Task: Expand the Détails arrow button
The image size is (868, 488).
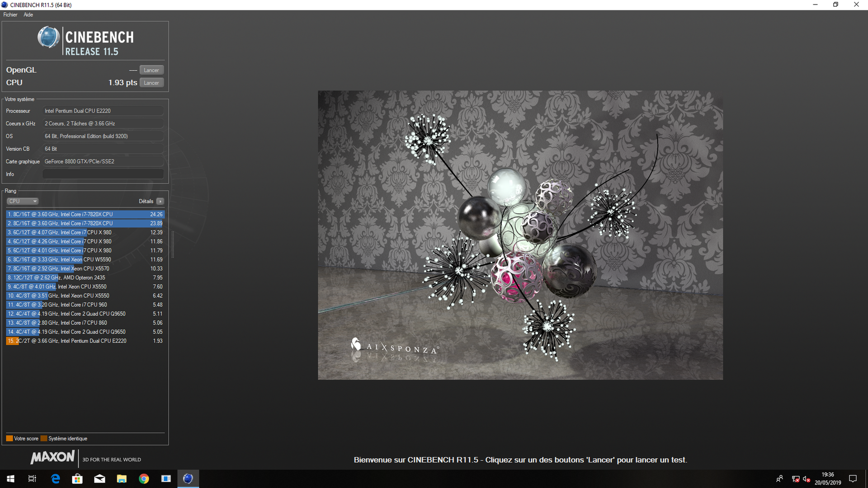Action: pyautogui.click(x=160, y=201)
